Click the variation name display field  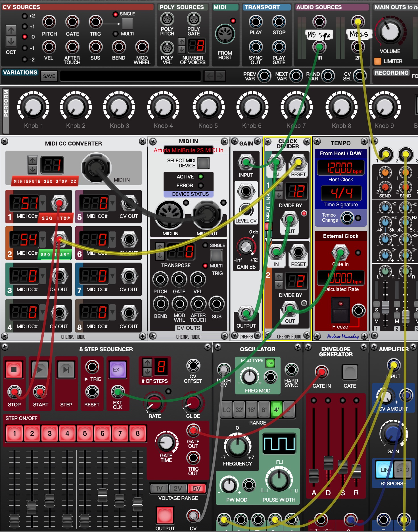coord(131,76)
